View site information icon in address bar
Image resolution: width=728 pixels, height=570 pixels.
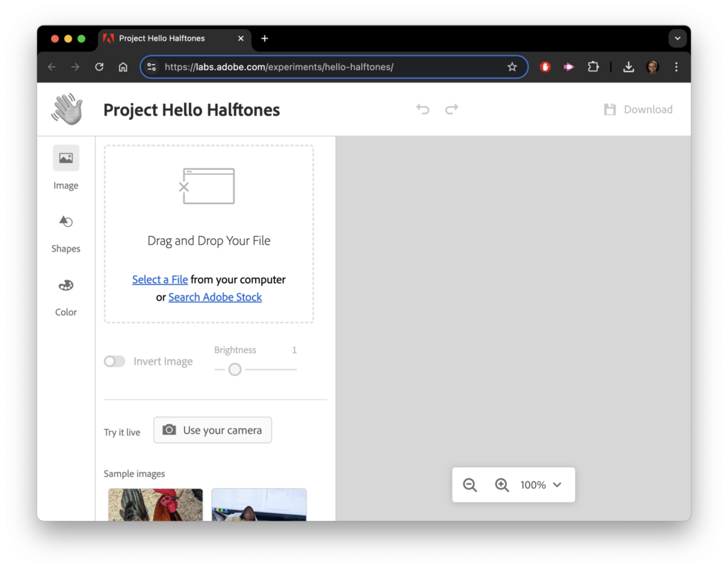151,67
